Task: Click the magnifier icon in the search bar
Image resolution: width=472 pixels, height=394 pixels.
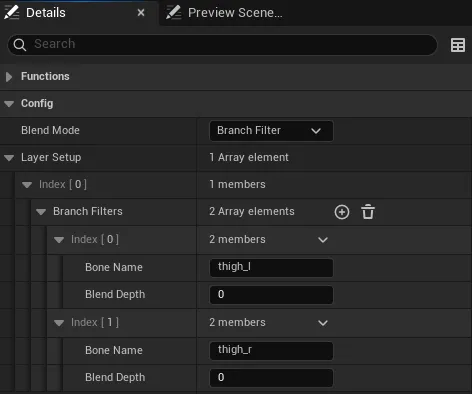Action: [x=20, y=45]
